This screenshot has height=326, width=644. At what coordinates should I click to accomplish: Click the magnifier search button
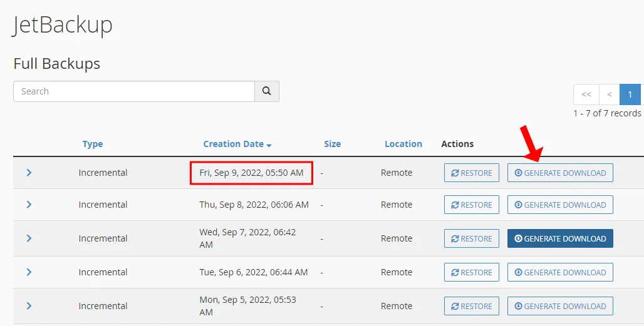click(x=267, y=91)
